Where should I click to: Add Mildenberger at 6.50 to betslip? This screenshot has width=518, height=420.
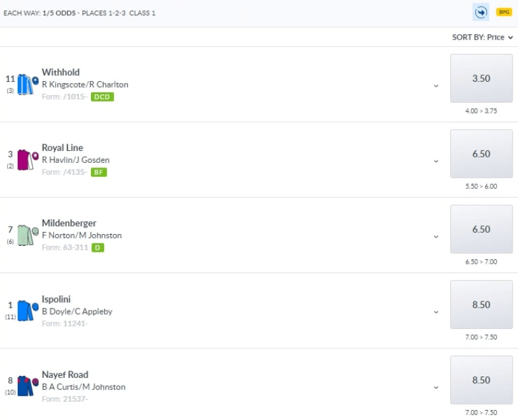(481, 229)
